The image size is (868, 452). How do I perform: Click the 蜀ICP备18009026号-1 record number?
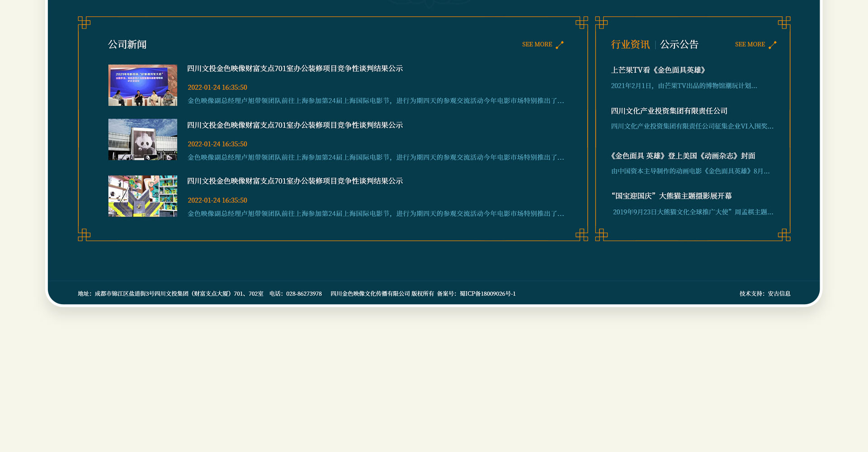487,294
